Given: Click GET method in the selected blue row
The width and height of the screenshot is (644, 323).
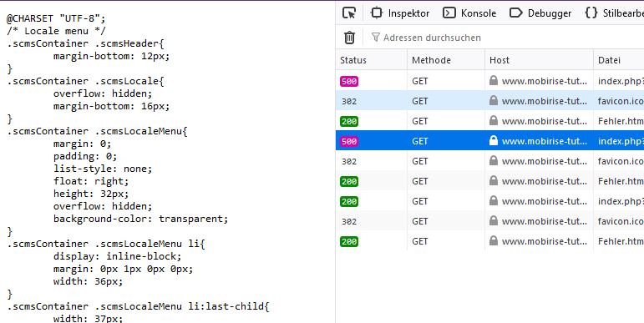Looking at the screenshot, I should (x=420, y=141).
